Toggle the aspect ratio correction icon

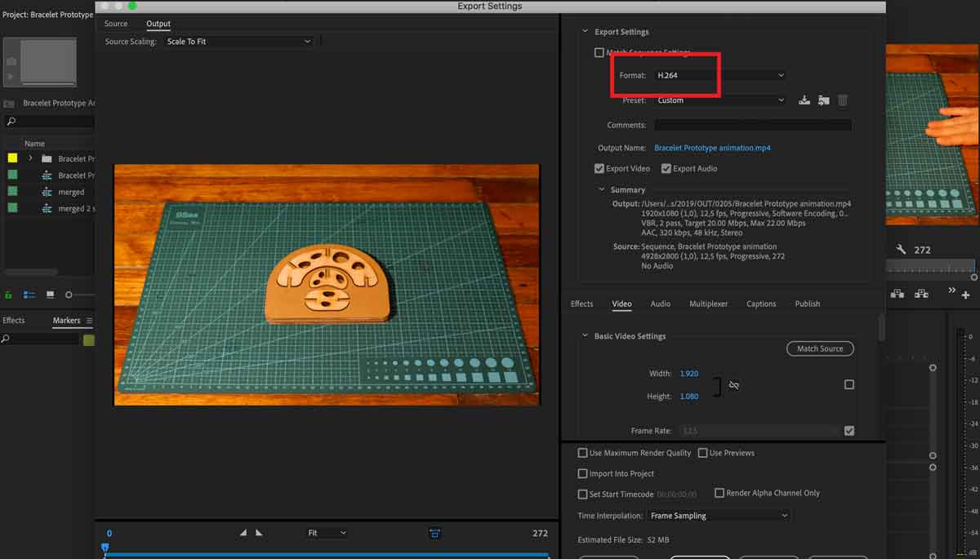tap(435, 533)
